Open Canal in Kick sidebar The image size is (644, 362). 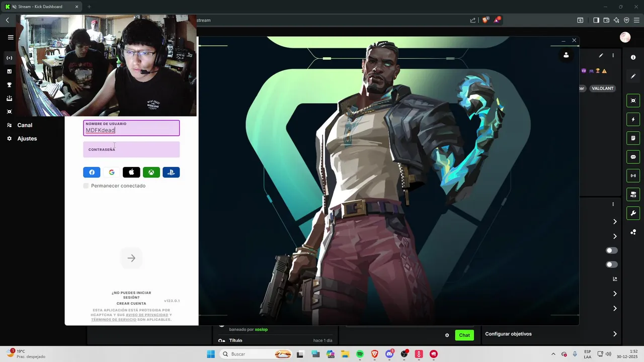point(25,125)
